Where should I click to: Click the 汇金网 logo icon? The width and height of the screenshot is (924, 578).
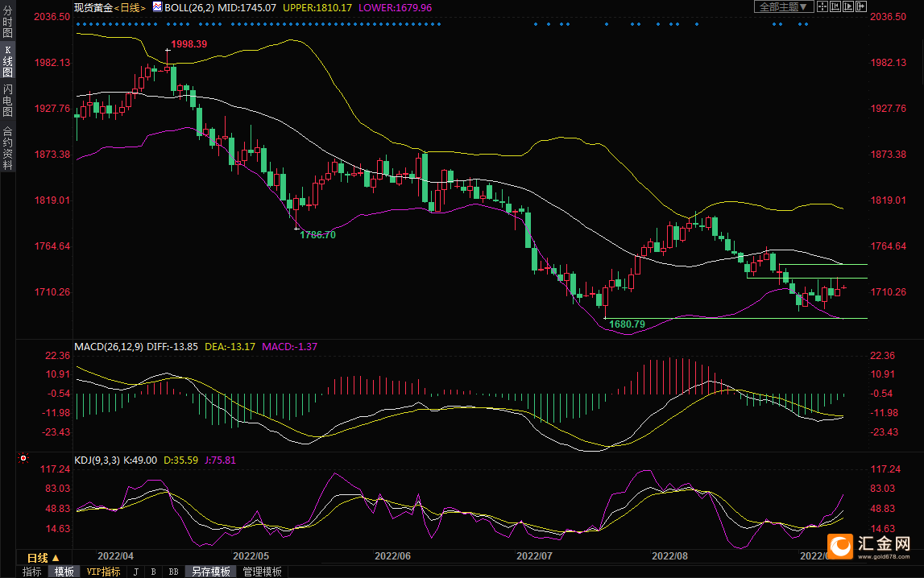(841, 547)
